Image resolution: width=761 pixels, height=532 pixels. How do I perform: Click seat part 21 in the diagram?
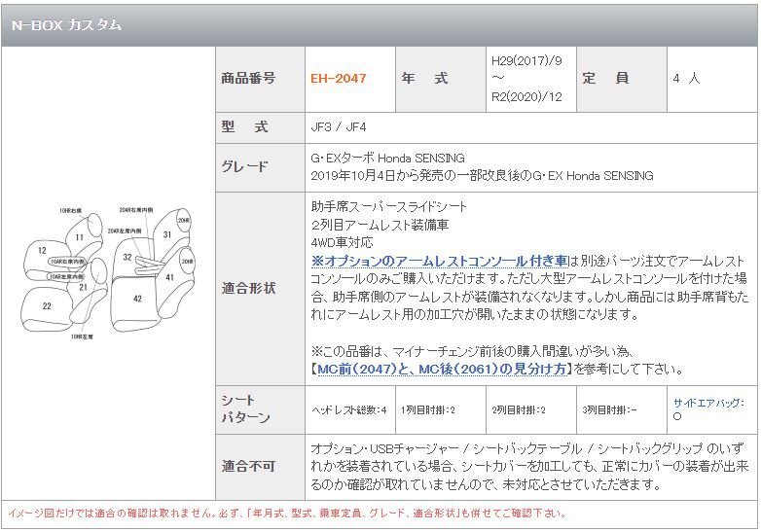pos(83,287)
